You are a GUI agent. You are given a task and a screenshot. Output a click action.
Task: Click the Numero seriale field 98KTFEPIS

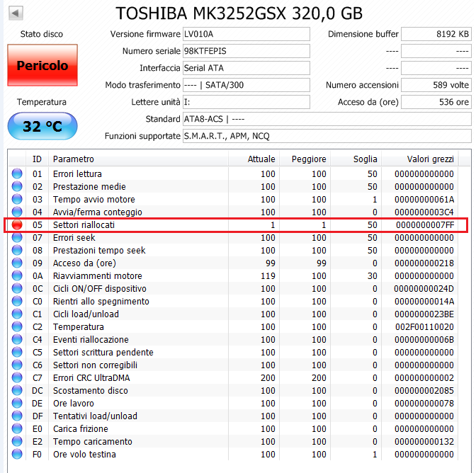pyautogui.click(x=246, y=51)
